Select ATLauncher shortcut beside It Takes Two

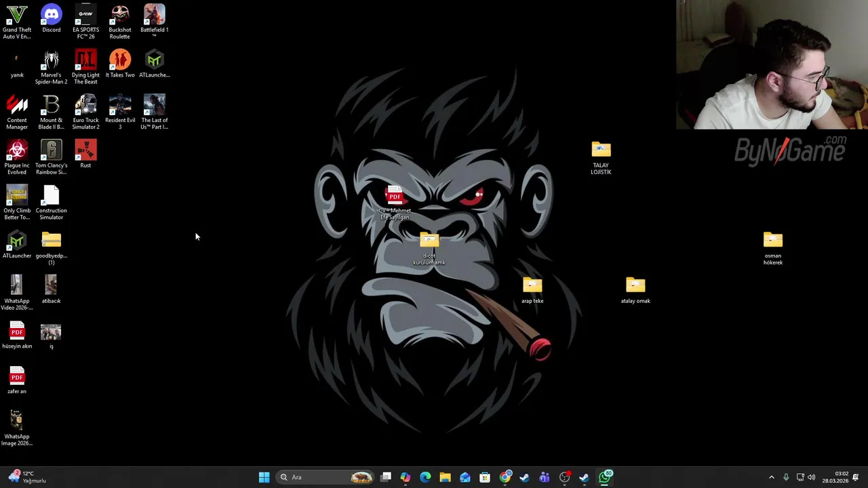click(154, 64)
